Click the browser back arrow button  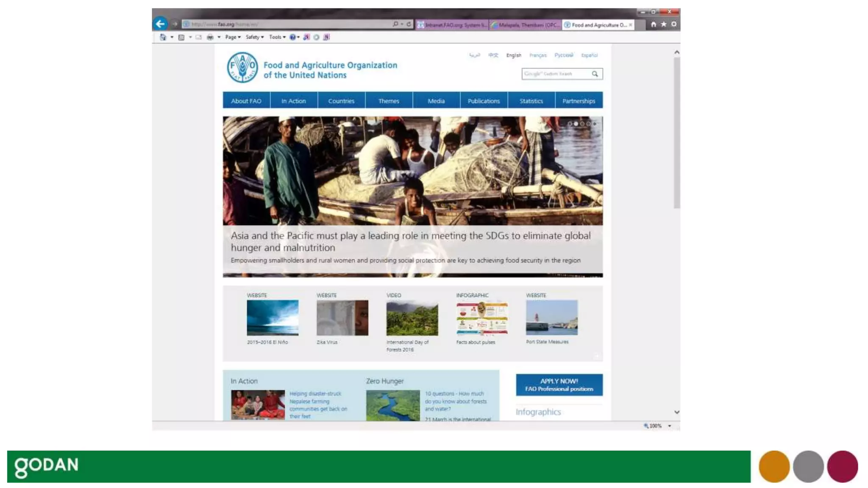pos(160,24)
